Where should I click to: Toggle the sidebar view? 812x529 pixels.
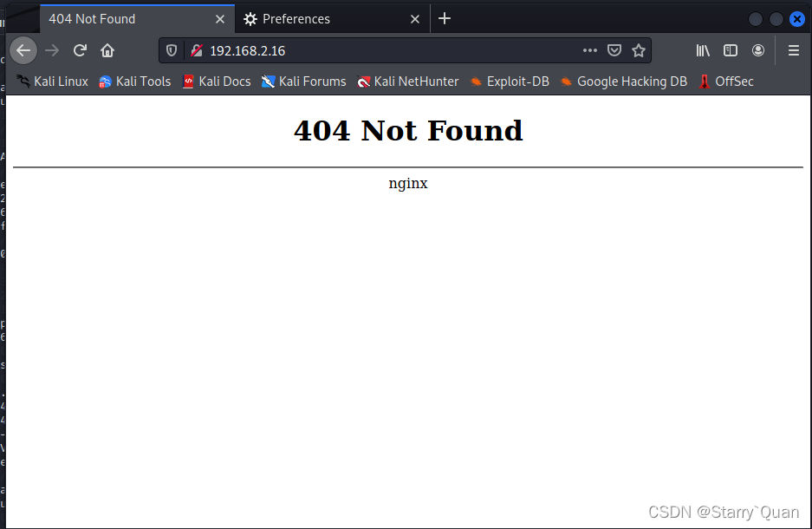coord(731,50)
